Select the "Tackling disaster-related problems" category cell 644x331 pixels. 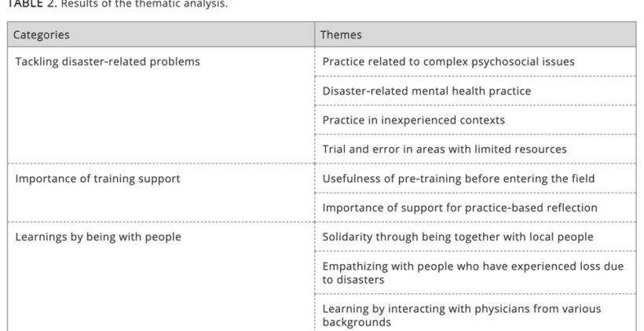pos(108,62)
